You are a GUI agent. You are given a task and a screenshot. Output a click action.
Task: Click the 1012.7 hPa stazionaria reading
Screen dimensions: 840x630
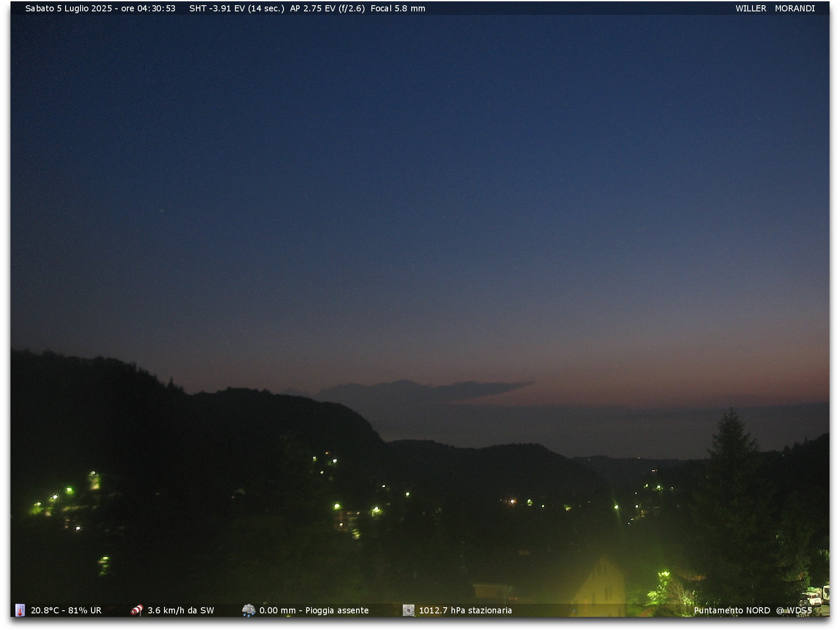point(465,610)
